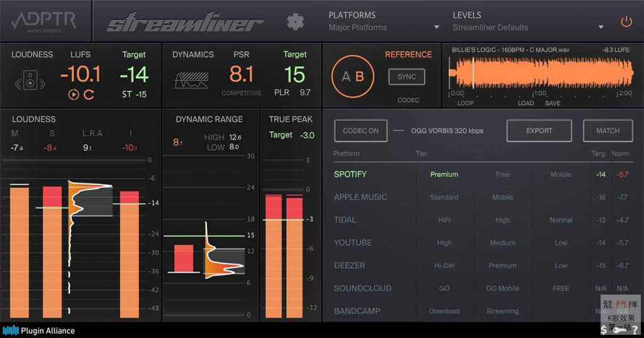Click the reference file name text
This screenshot has height=338, width=644.
coord(511,50)
